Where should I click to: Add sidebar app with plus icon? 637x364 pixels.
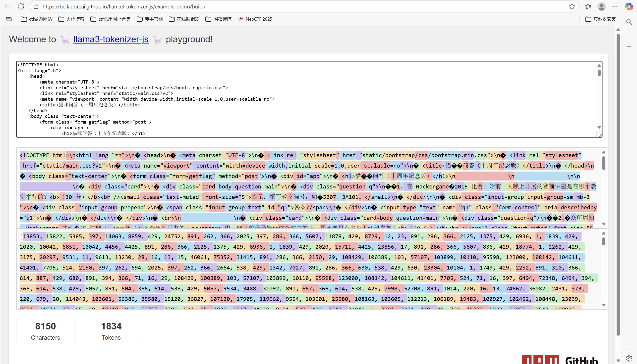629,46
